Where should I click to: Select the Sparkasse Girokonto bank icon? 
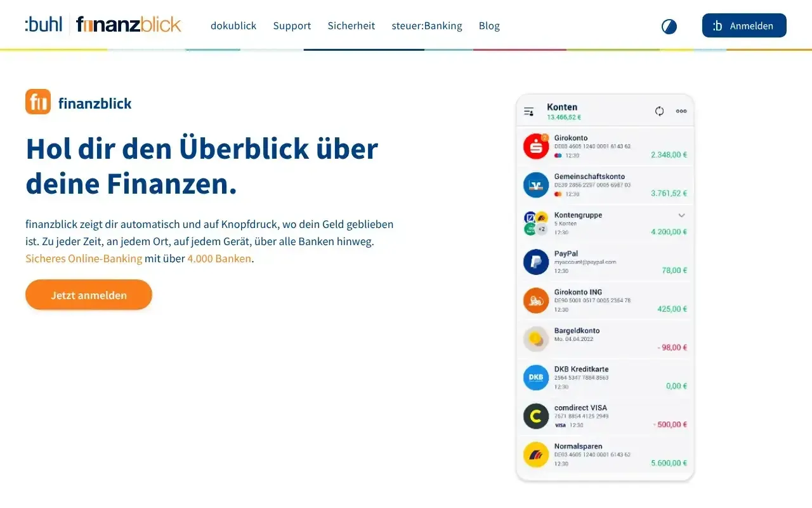point(535,145)
